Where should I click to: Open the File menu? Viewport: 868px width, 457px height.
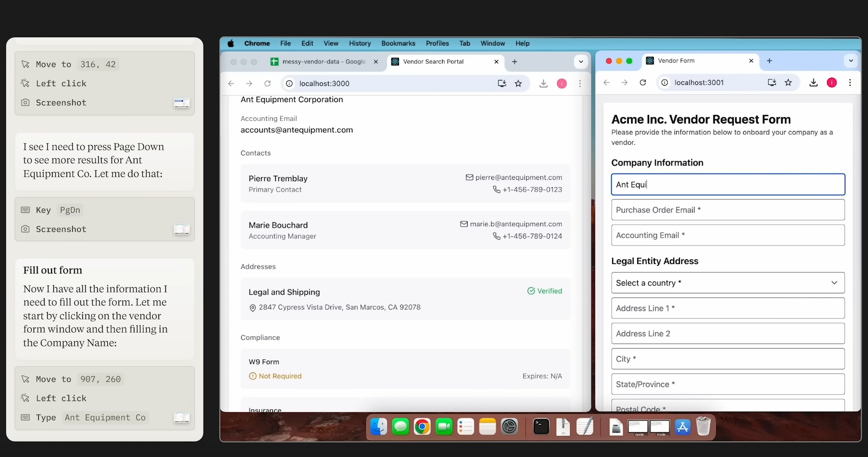[286, 44]
